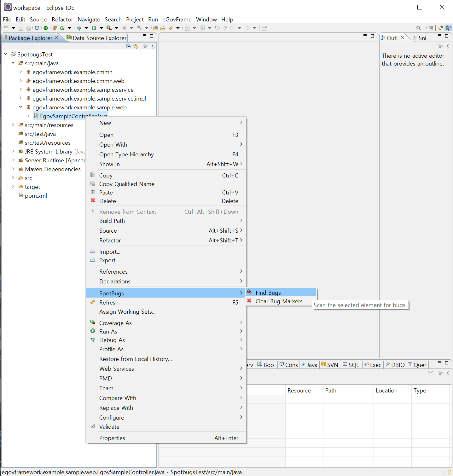Open the eGovFrame menu
The image size is (453, 476).
(x=177, y=20)
